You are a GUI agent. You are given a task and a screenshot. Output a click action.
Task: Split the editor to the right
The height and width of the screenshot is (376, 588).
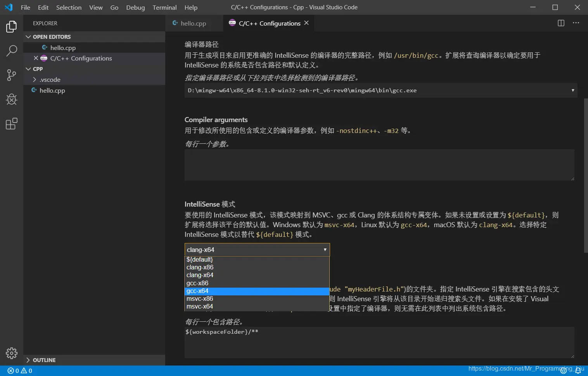(x=561, y=23)
